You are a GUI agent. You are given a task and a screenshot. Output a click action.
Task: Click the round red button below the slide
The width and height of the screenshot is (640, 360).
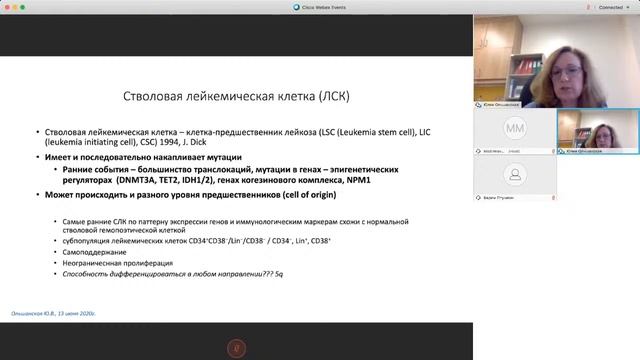(236, 348)
